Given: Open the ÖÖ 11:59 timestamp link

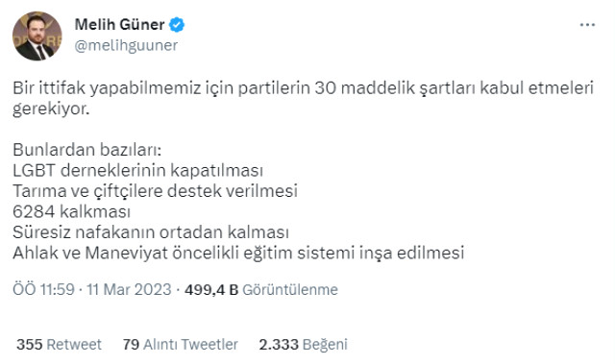Looking at the screenshot, I should pyautogui.click(x=43, y=289).
